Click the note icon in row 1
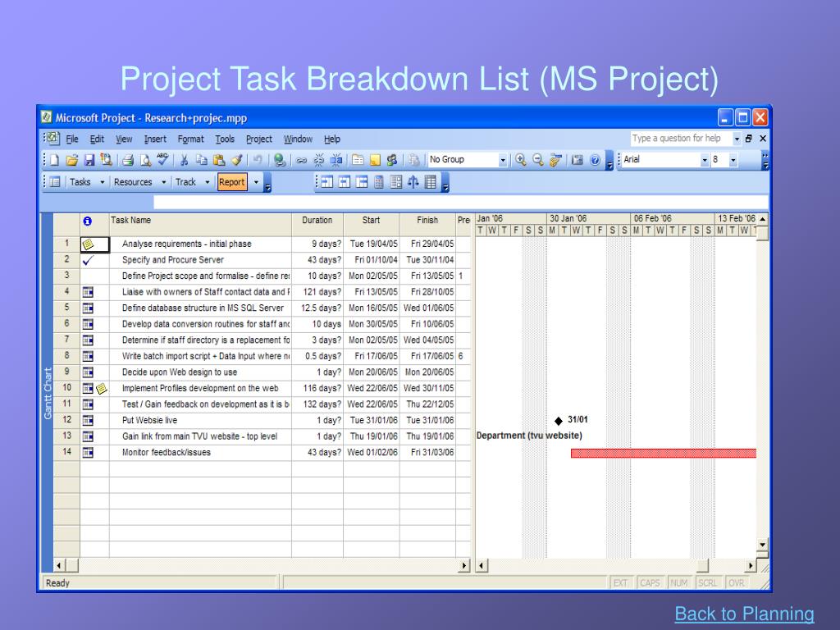 coord(88,244)
